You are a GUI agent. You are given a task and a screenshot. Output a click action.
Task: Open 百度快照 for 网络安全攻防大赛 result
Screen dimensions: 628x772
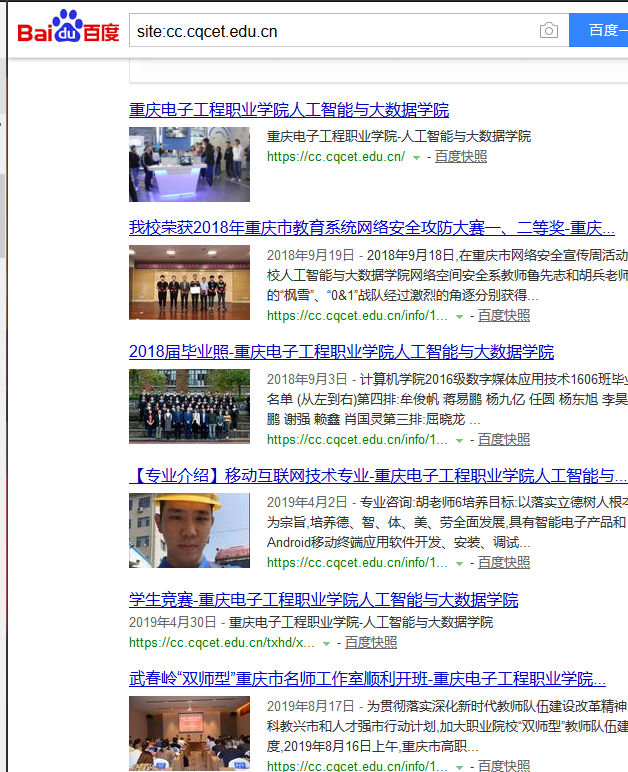click(503, 316)
